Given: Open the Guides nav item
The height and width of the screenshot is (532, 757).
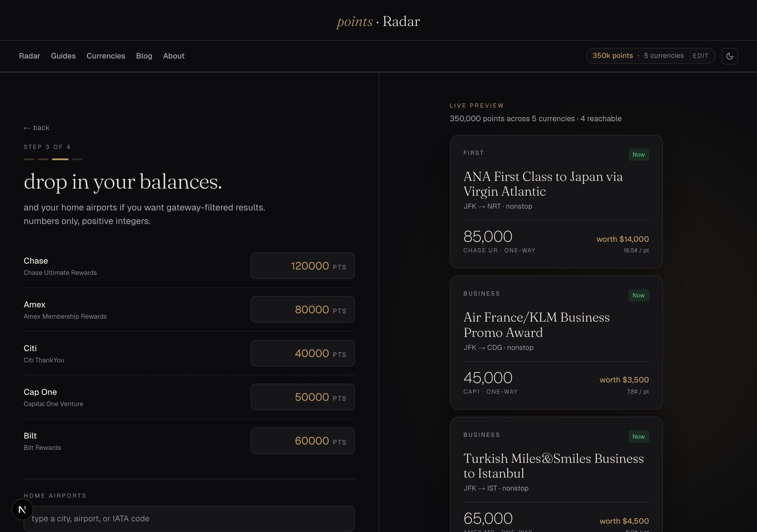Looking at the screenshot, I should 63,56.
